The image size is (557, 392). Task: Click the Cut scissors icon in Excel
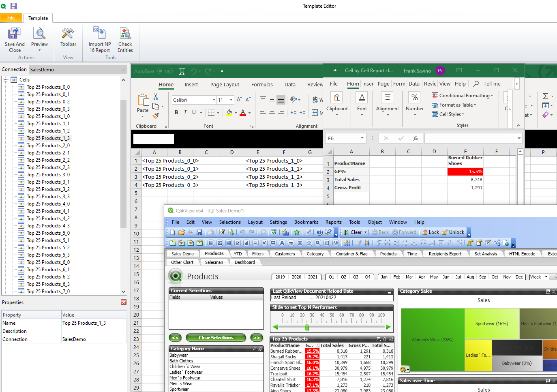(156, 97)
